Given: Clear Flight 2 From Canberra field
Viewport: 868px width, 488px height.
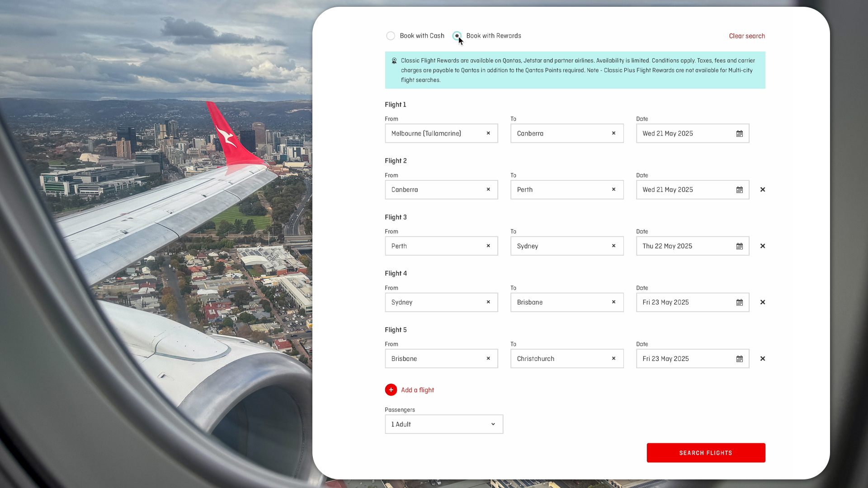Looking at the screenshot, I should click(488, 190).
